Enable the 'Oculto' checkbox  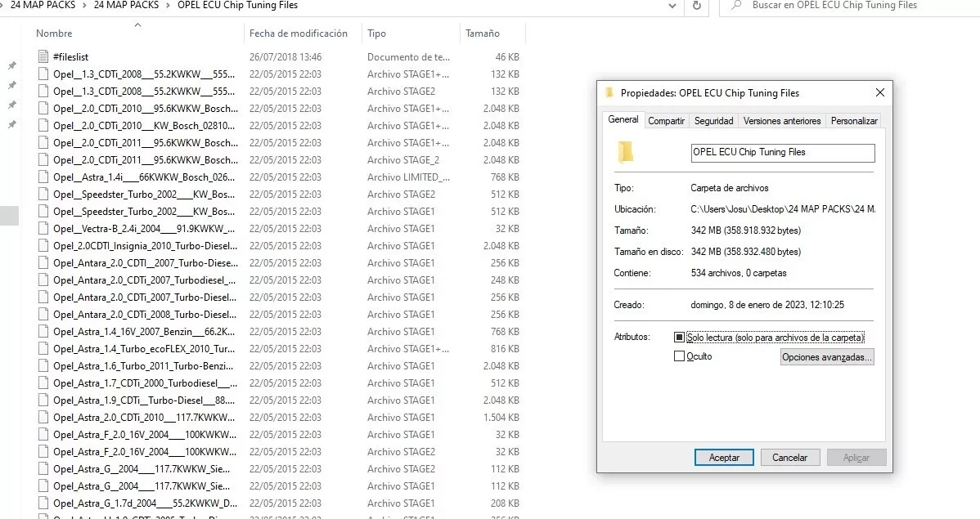coord(680,356)
